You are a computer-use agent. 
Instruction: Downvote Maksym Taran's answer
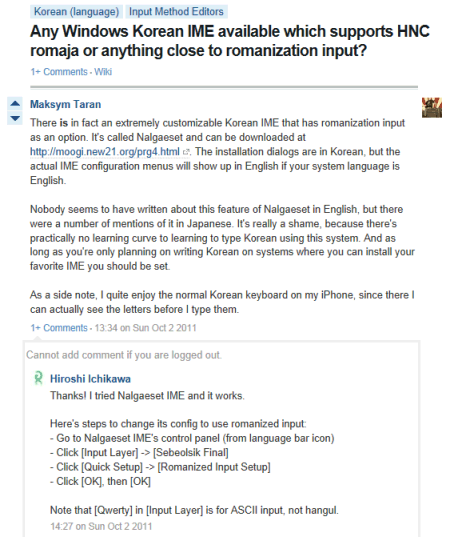pyautogui.click(x=15, y=118)
